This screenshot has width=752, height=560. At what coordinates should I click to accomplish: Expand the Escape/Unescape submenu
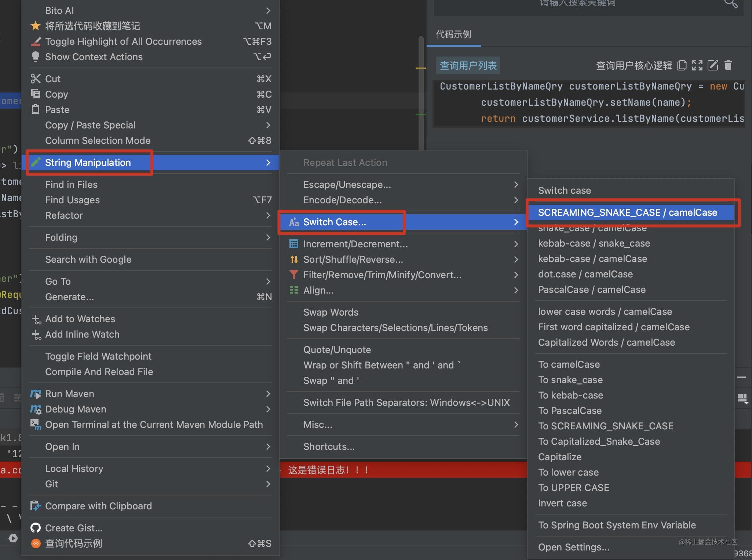516,185
